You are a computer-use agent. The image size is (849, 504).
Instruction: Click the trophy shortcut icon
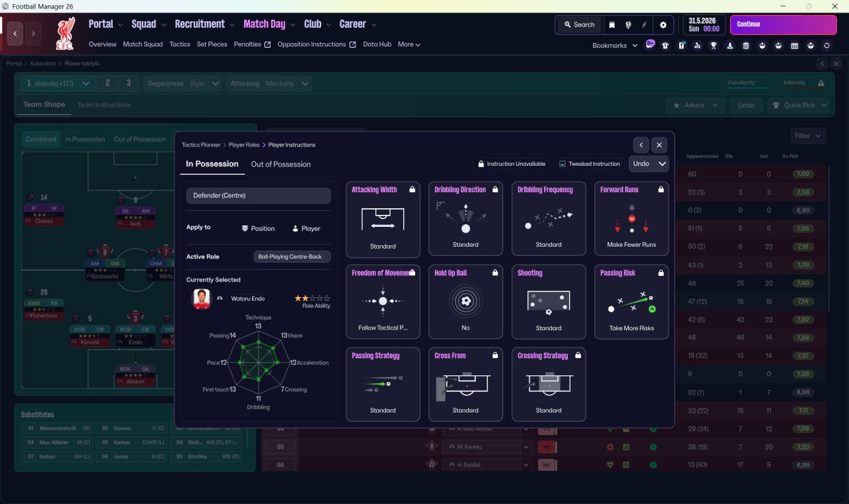[x=714, y=46]
